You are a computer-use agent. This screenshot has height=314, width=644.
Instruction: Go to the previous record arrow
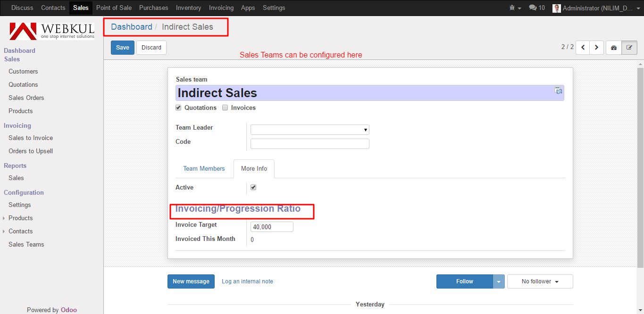(x=583, y=48)
